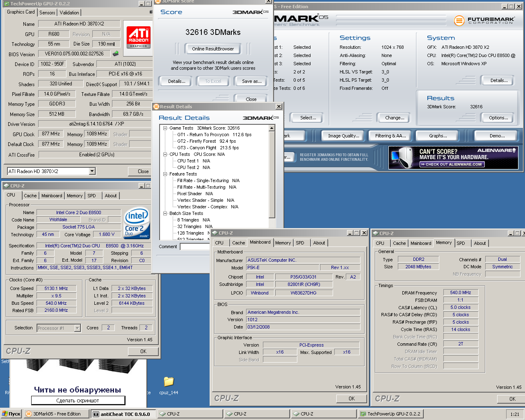Open the ATI Radeon HD 3870 X2 card dropdown

[x=92, y=171]
